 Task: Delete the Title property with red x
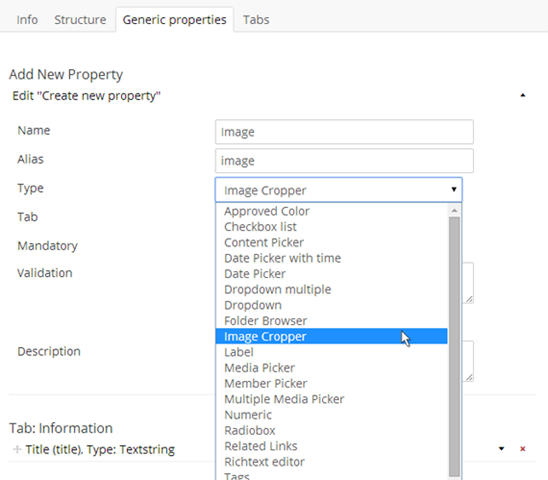[522, 449]
